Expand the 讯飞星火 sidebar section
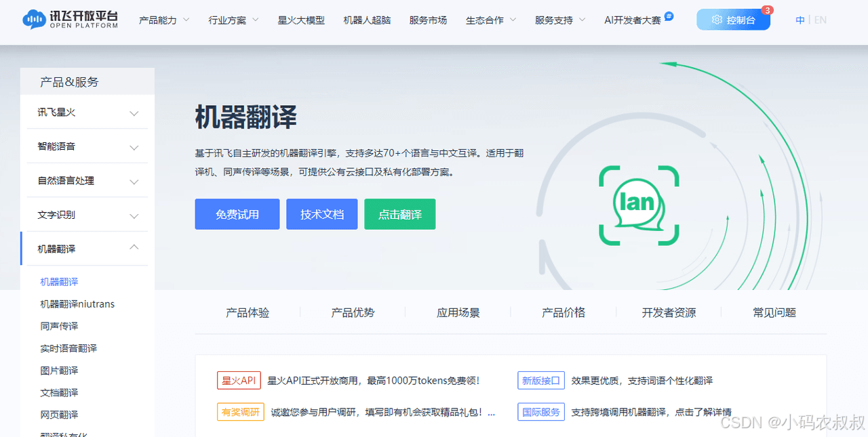Screen dimensions: 868x437 (87, 112)
